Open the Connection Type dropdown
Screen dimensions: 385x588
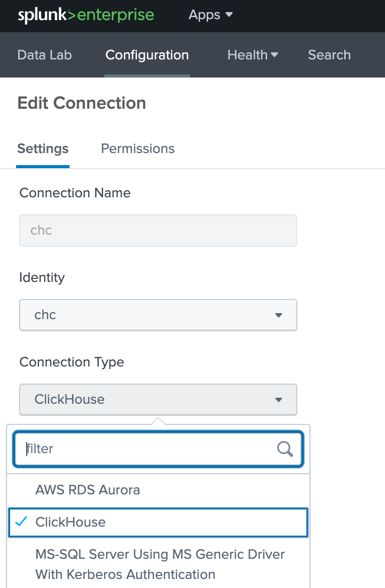pyautogui.click(x=158, y=400)
